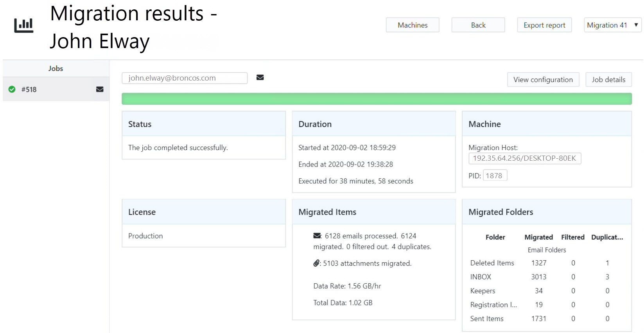Click the Migrated Items panel header
644x333 pixels.
click(374, 212)
